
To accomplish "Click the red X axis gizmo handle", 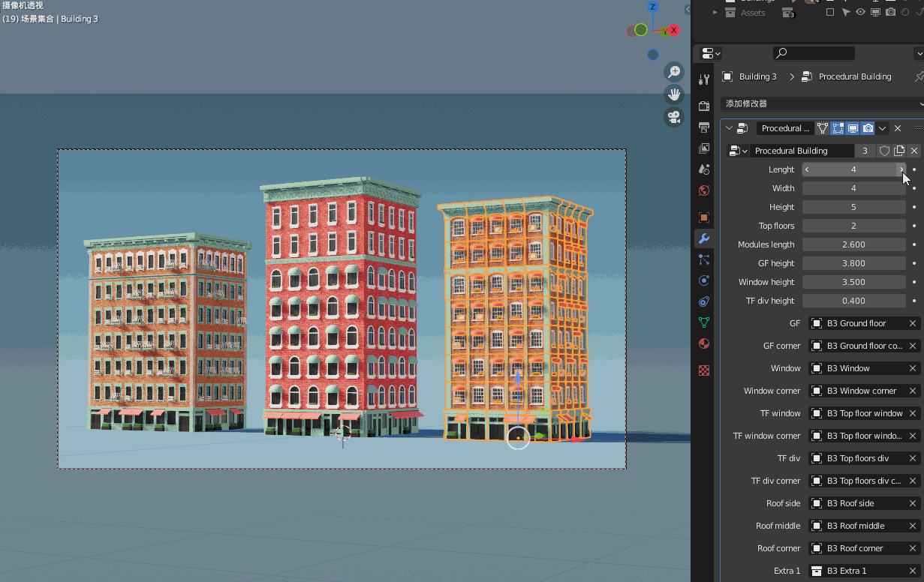I will (x=674, y=30).
